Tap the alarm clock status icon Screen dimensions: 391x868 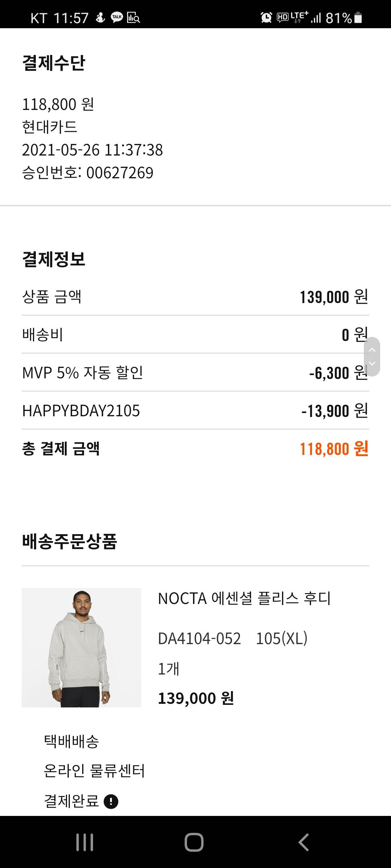pos(266,17)
